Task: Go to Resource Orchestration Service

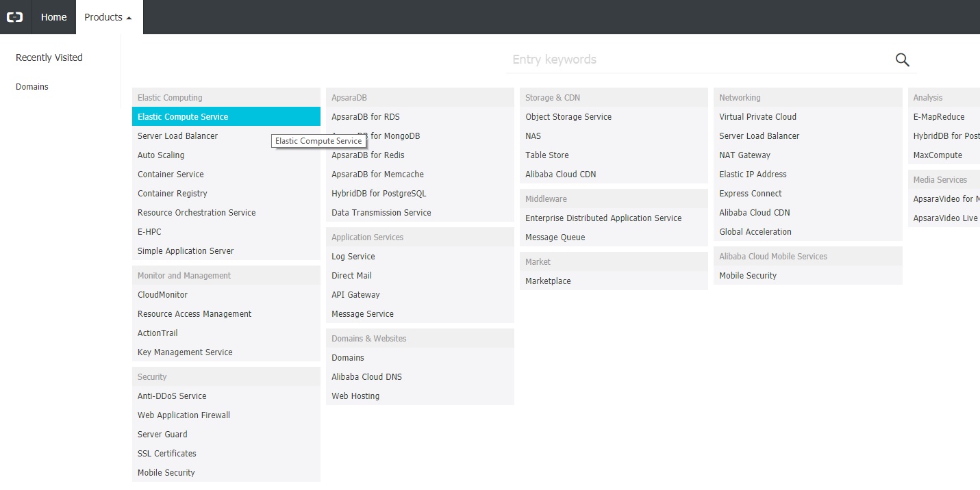Action: tap(226, 212)
